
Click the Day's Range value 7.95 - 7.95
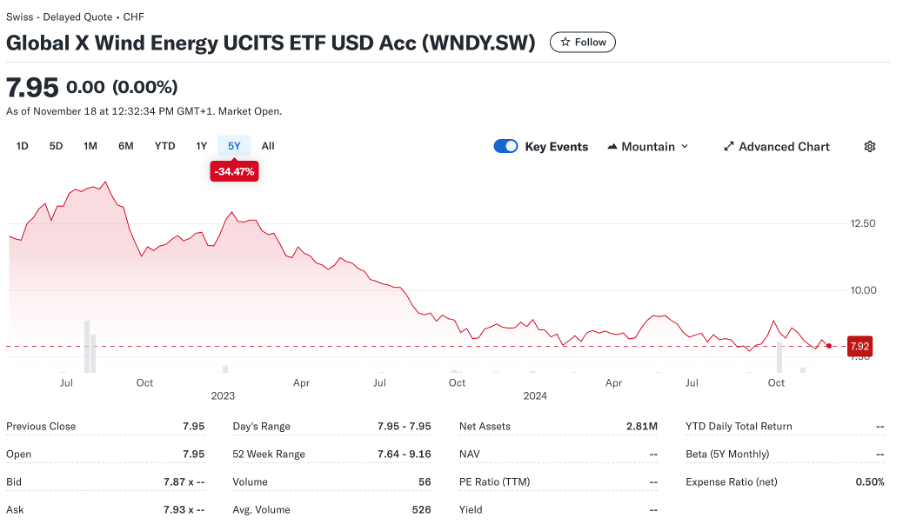pyautogui.click(x=404, y=426)
